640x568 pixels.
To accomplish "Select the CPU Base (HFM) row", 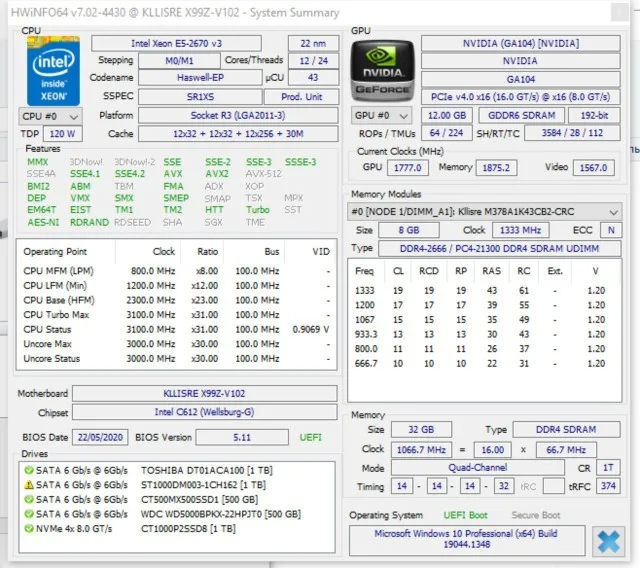I will coord(176,300).
